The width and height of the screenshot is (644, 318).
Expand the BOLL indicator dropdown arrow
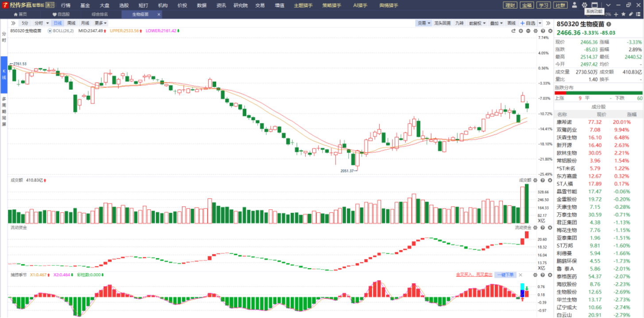50,31
